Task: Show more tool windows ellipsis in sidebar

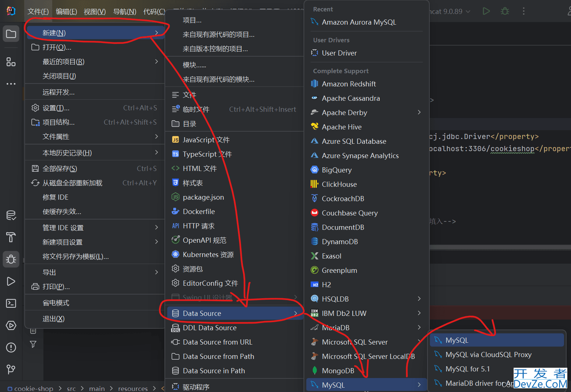Action: pos(11,84)
